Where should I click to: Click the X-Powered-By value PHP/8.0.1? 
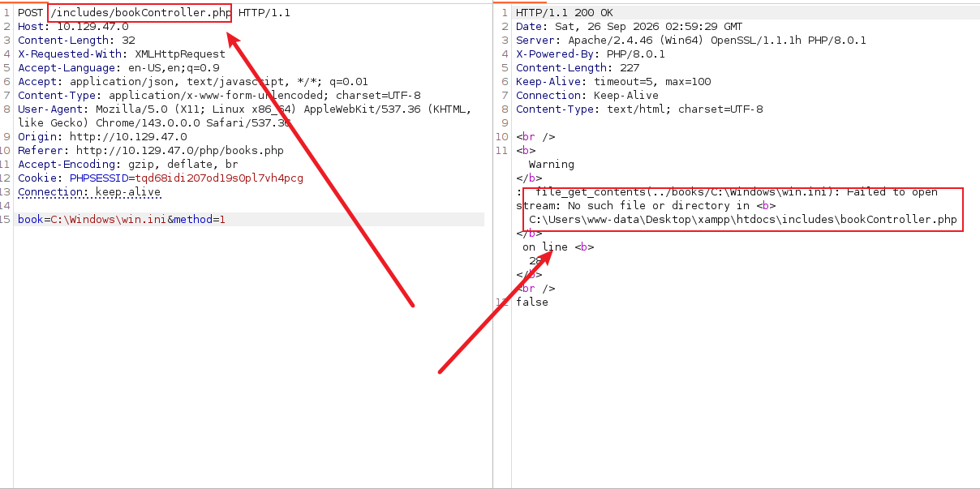636,54
